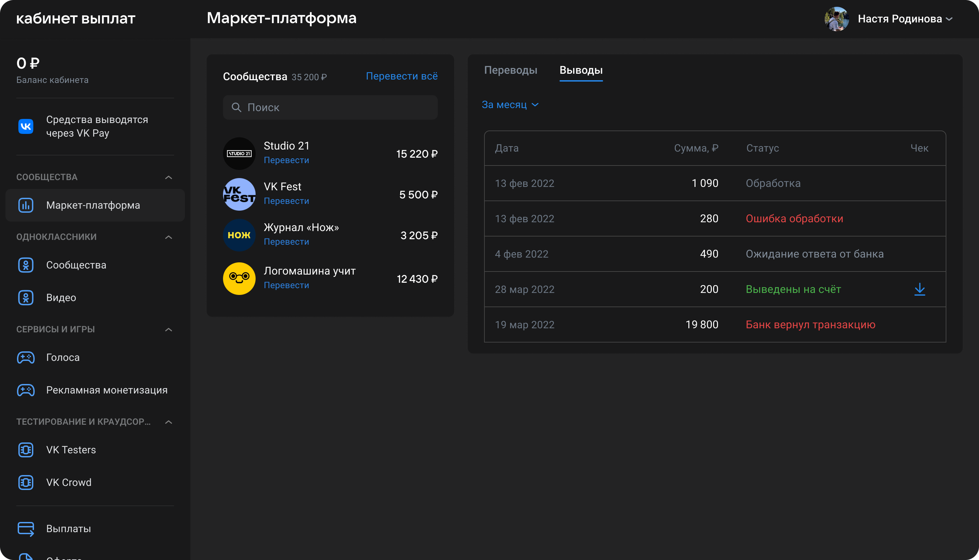Image resolution: width=979 pixels, height=560 pixels.
Task: Click the Маркет-платформа chart icon
Action: pyautogui.click(x=26, y=205)
